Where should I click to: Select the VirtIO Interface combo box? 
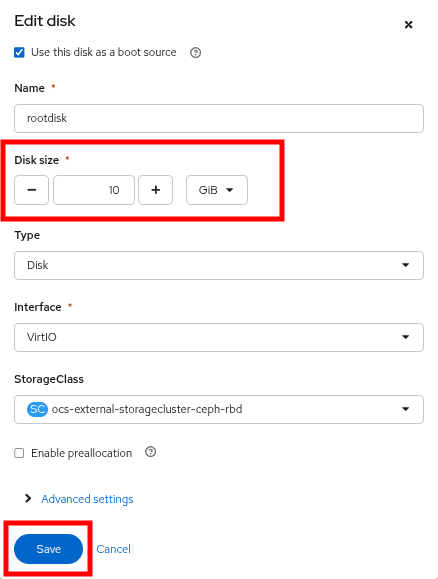click(x=219, y=338)
